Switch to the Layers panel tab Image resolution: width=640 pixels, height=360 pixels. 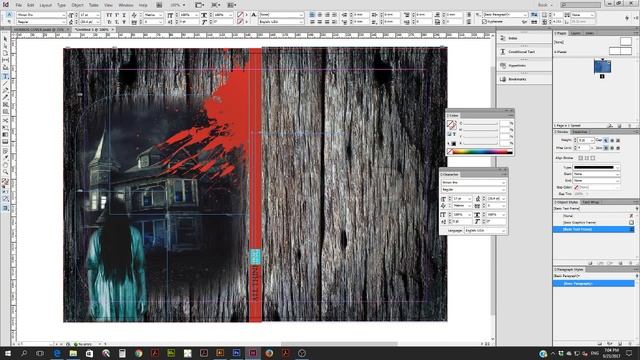576,33
